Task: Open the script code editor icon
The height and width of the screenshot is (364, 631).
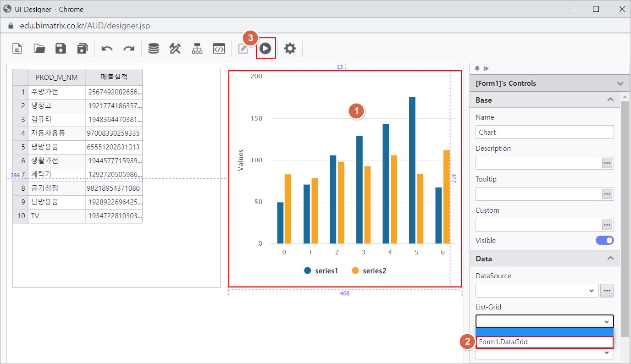Action: [219, 49]
